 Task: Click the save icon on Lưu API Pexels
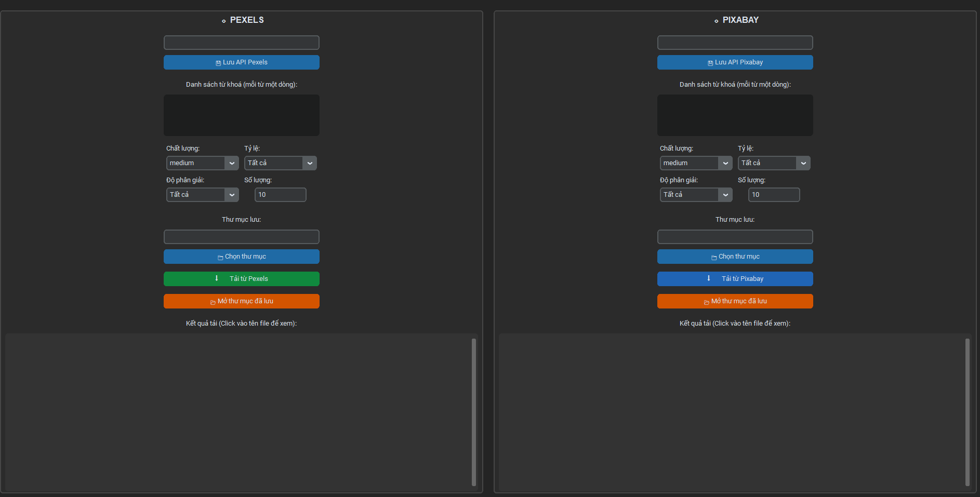pyautogui.click(x=218, y=63)
